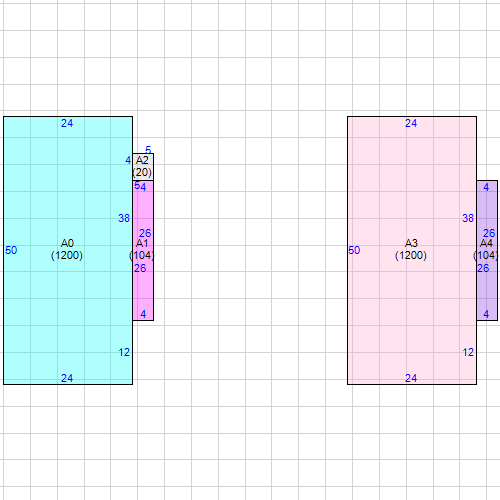This screenshot has width=500, height=500.
Task: Click the "26" label below the A1 name
Action: point(140,268)
